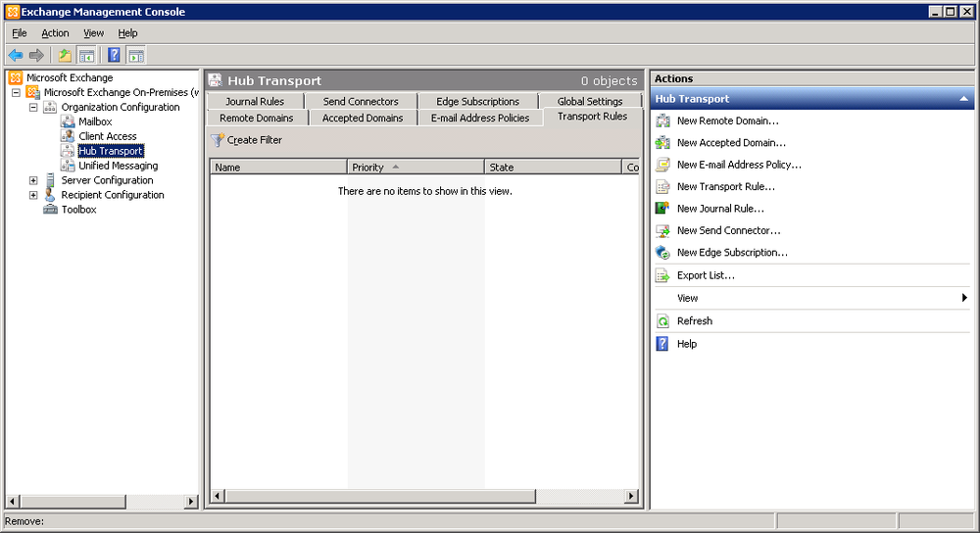Click the New Accepted Domain icon
Screen dimensions: 980x533
tap(662, 142)
